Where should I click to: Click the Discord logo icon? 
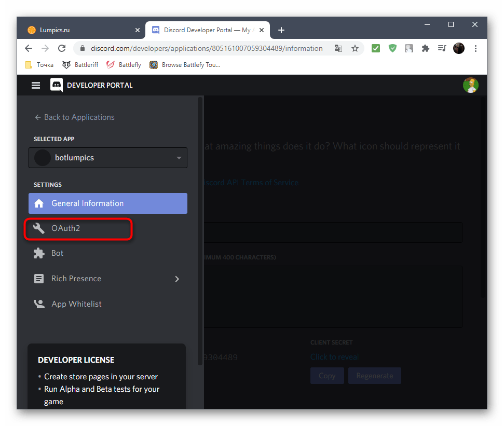click(x=57, y=85)
